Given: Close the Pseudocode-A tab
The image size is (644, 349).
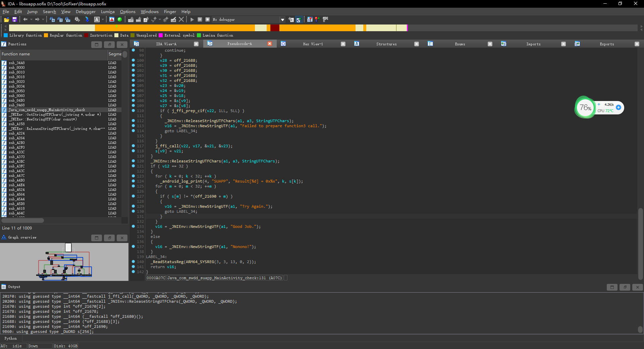Looking at the screenshot, I should coord(270,44).
